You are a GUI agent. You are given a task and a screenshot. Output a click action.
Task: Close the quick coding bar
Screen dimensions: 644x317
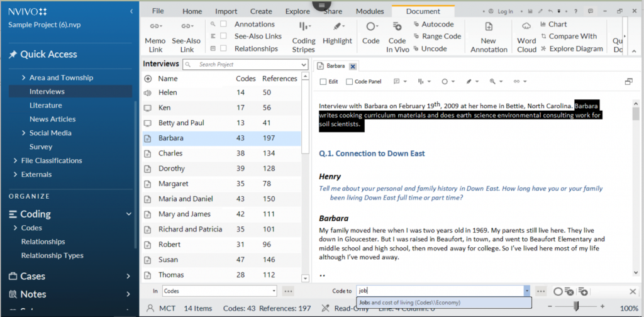coord(633,291)
